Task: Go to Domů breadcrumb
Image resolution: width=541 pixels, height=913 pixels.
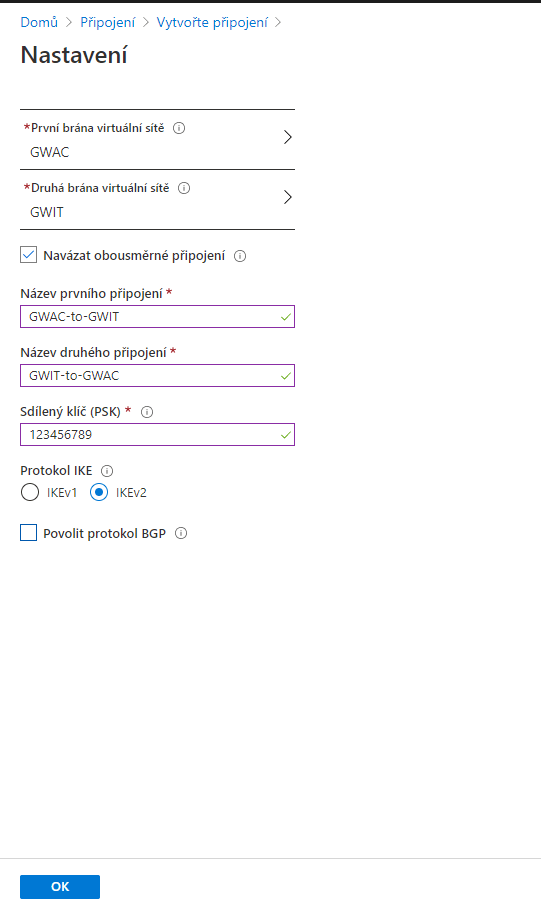Action: (x=39, y=22)
